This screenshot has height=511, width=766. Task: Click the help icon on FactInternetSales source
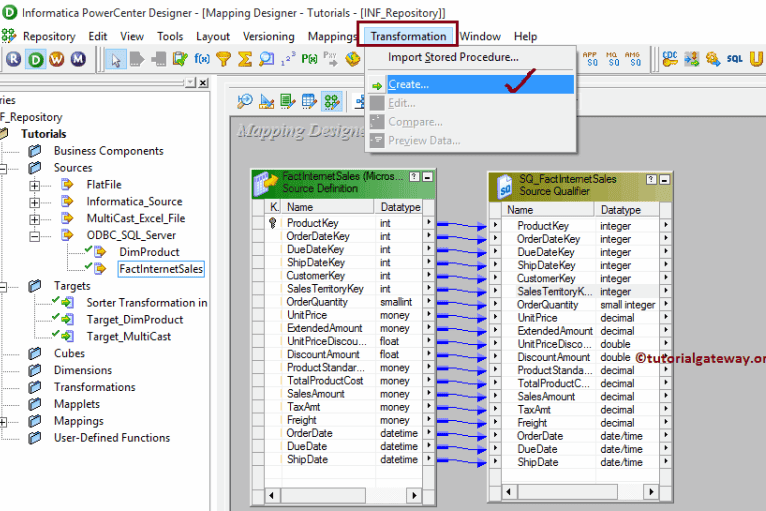click(414, 177)
